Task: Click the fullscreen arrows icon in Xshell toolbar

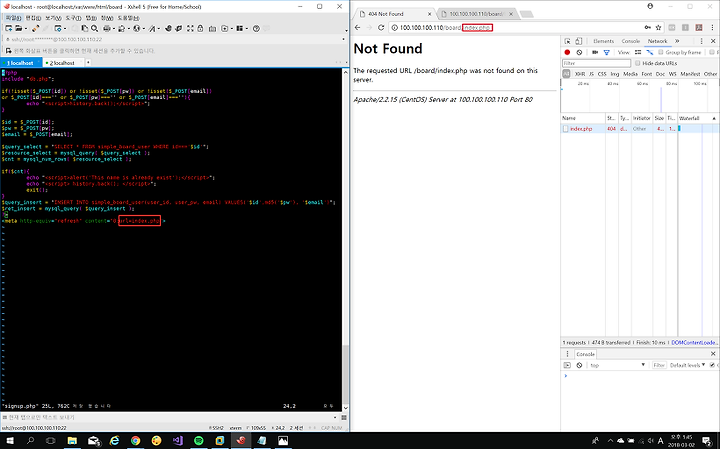Action: 190,28
